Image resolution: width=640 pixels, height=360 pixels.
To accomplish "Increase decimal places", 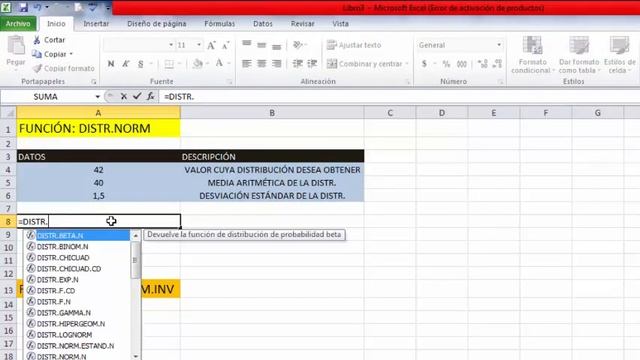I will tap(482, 64).
